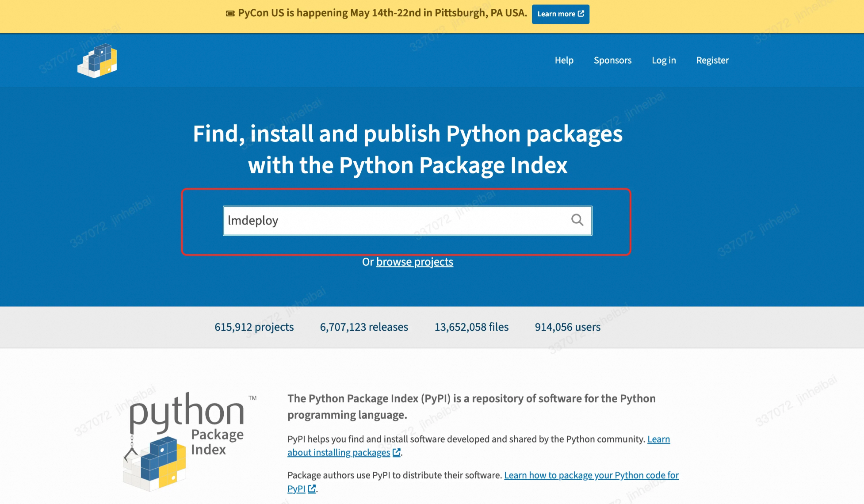Click external icon after installing packages link
This screenshot has height=504, width=864.
click(x=397, y=452)
